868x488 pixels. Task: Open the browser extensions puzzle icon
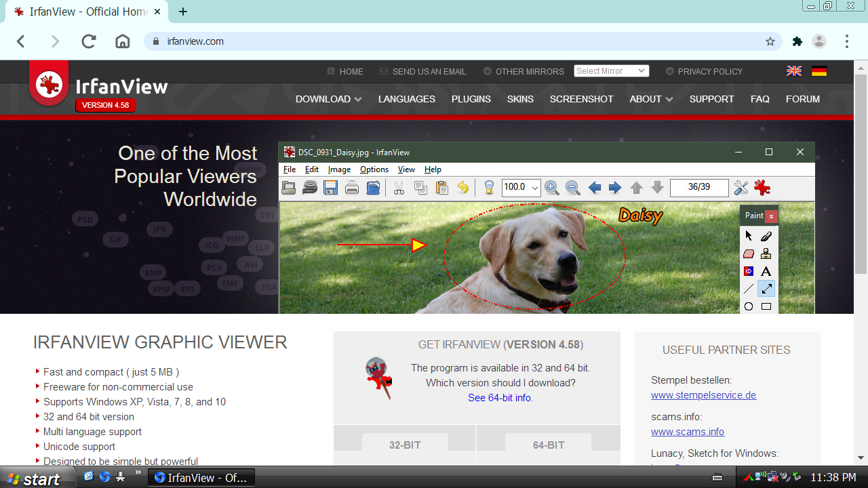coord(797,41)
